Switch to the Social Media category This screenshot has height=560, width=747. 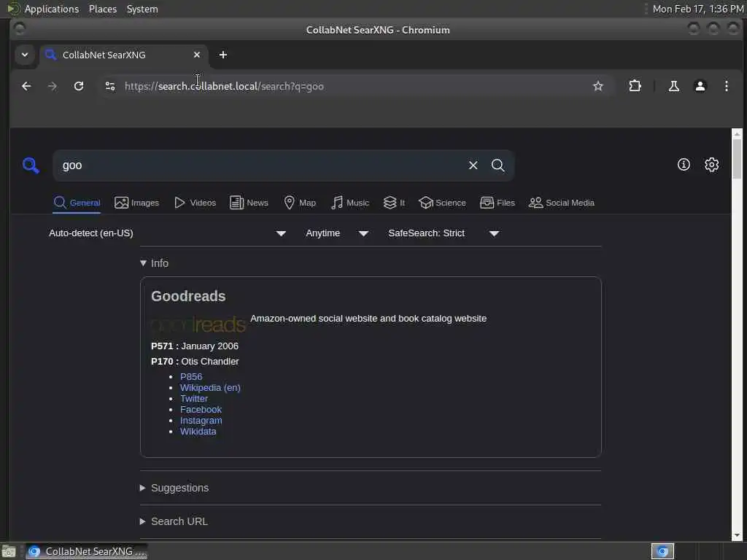562,203
